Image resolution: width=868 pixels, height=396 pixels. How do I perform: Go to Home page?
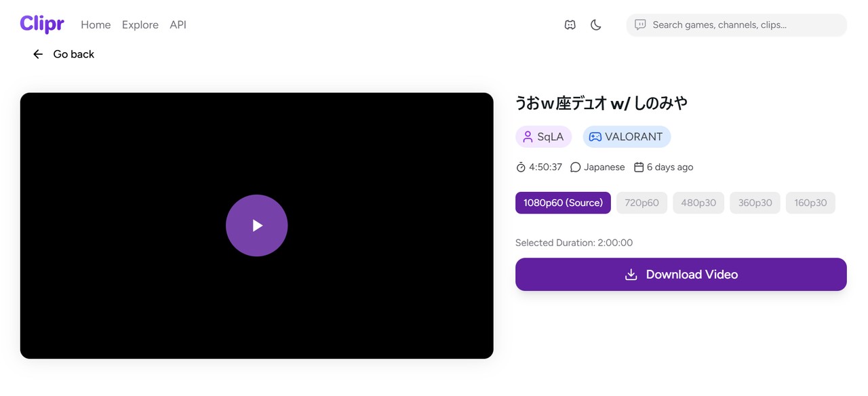coord(96,25)
